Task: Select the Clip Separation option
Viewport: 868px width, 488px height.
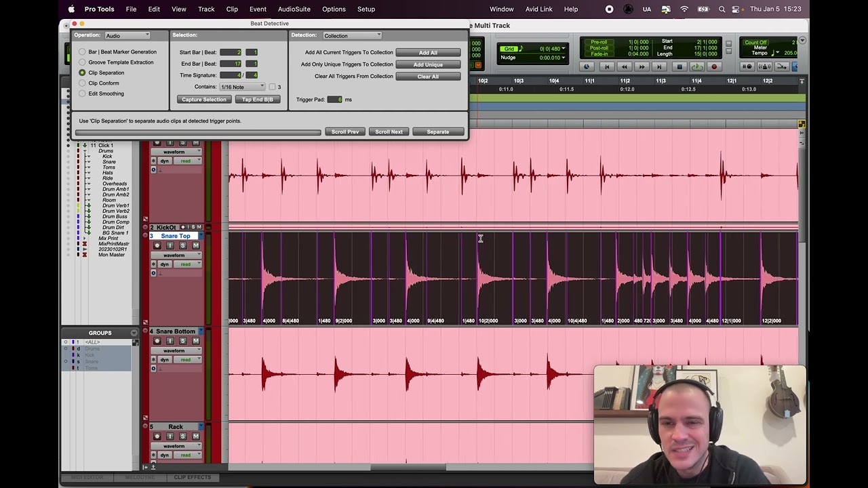Action: (x=82, y=73)
